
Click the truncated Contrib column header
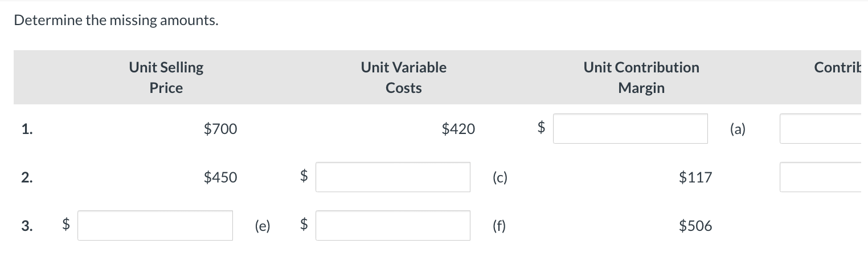[841, 67]
